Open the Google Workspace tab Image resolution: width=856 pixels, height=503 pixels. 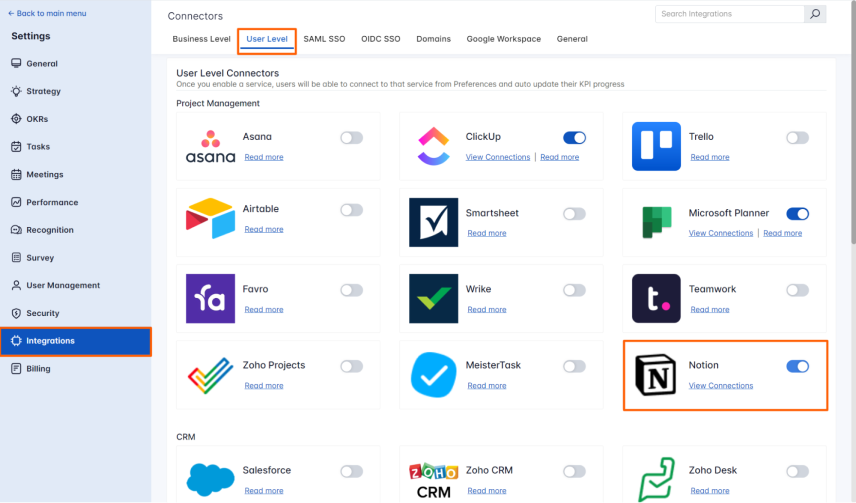pos(503,39)
